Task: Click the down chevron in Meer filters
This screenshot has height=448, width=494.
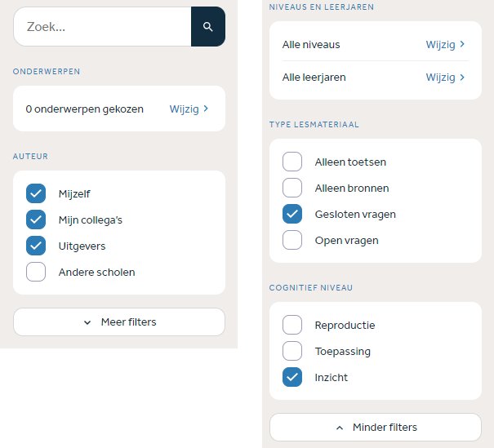Action: pyautogui.click(x=87, y=322)
